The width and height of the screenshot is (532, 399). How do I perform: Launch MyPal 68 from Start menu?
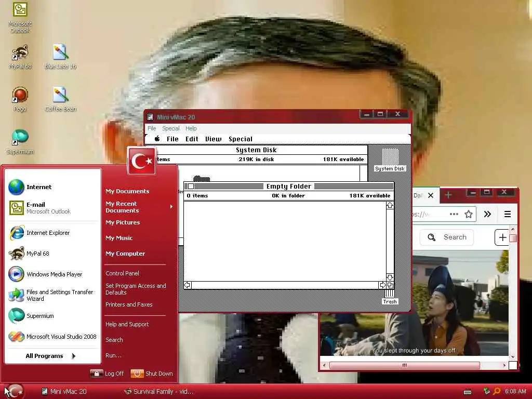click(x=54, y=254)
